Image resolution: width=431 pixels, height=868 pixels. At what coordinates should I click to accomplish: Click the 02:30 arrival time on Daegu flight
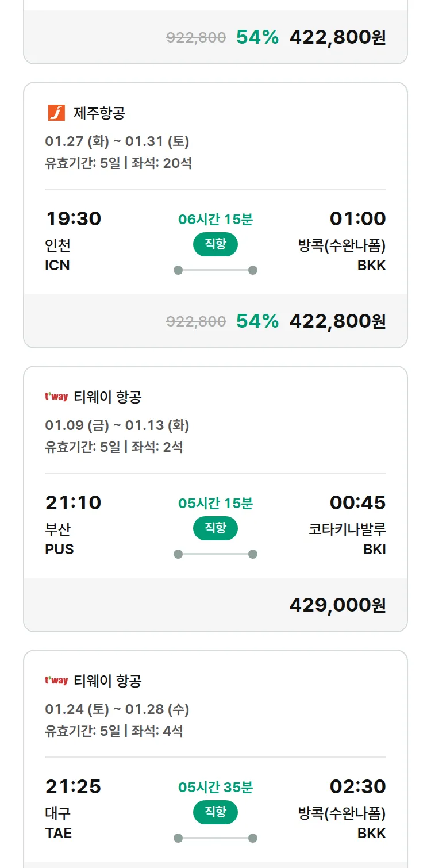[357, 786]
